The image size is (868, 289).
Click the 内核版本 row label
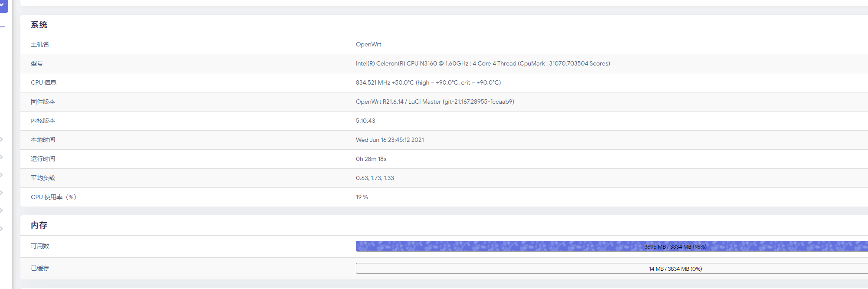tap(43, 121)
